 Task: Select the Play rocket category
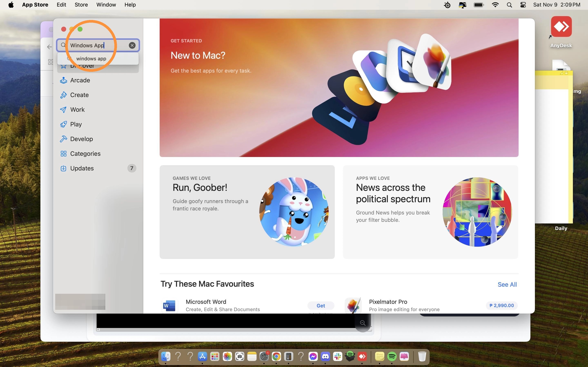point(98,124)
